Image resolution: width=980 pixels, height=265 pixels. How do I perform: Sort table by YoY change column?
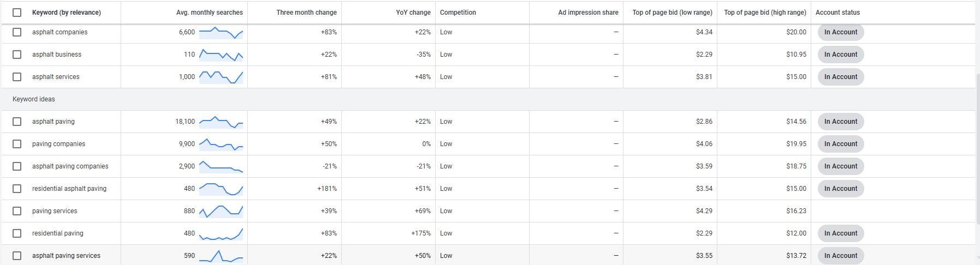[x=413, y=13]
